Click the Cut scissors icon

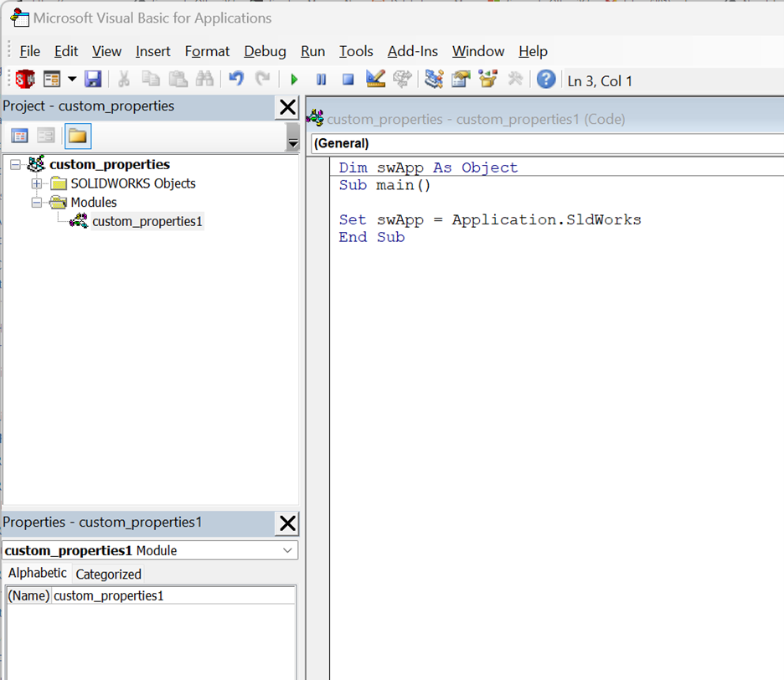click(123, 80)
